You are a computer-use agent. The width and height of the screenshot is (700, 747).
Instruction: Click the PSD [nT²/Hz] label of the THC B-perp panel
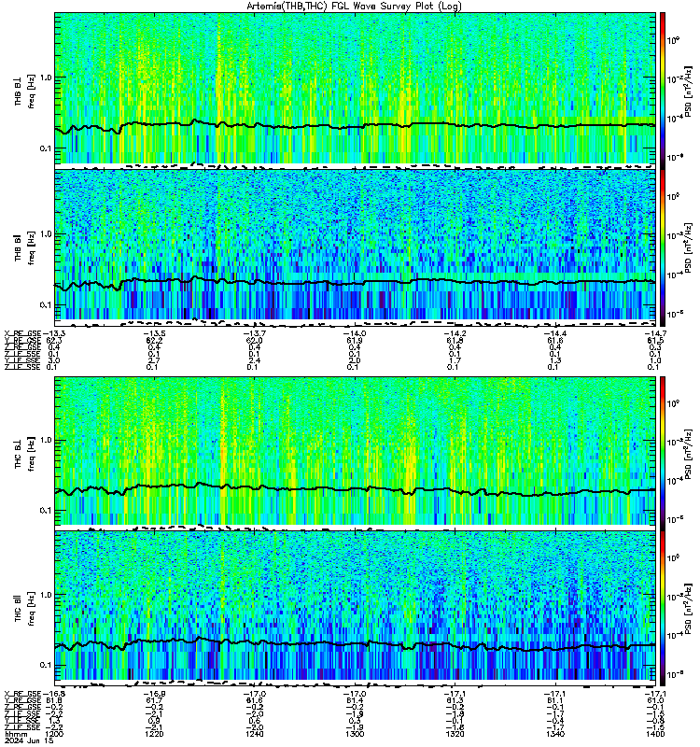click(x=688, y=454)
